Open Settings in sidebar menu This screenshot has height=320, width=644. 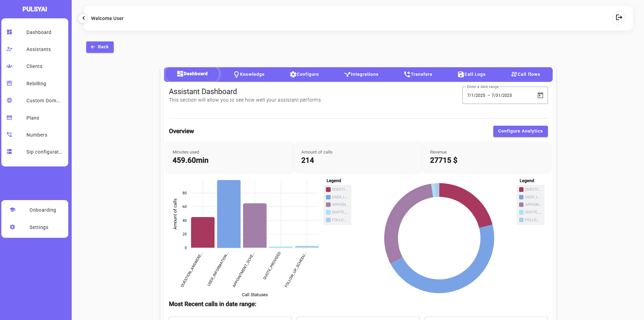35,227
